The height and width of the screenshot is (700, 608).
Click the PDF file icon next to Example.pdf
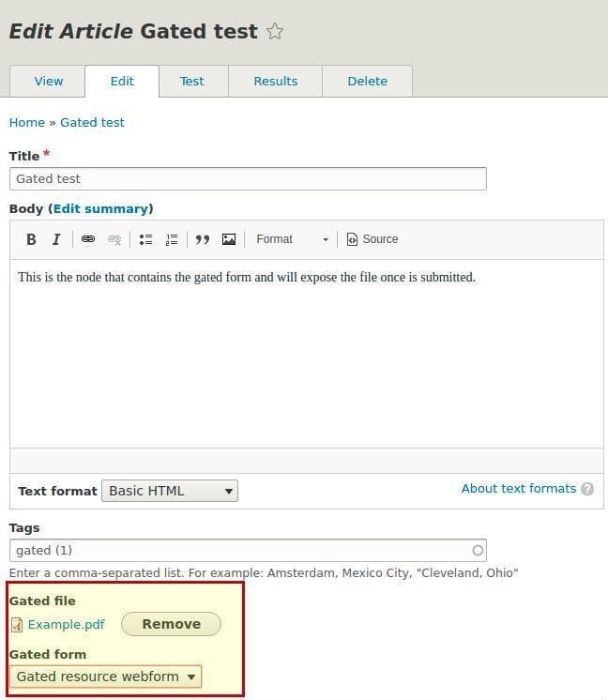(17, 625)
